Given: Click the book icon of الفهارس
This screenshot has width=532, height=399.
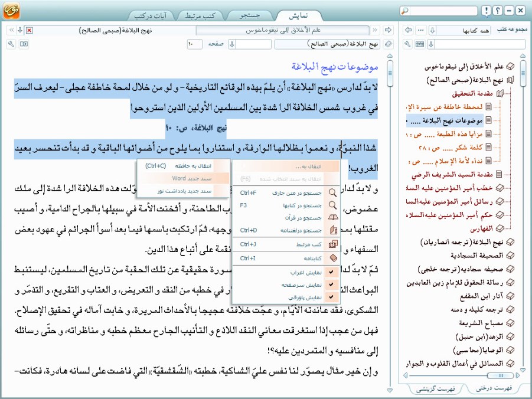Looking at the screenshot, I should (x=500, y=228).
